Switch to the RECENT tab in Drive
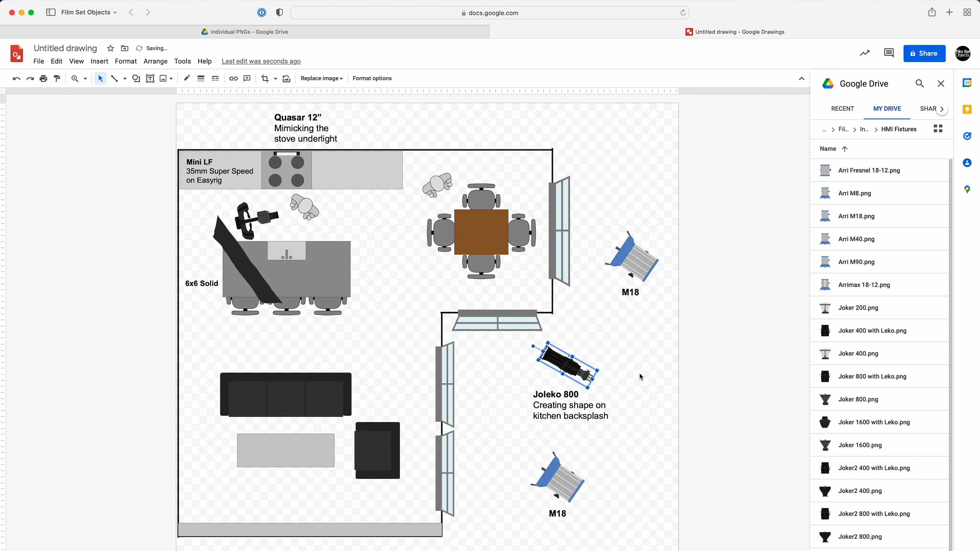Screen dimensions: 980x551 tap(842, 109)
